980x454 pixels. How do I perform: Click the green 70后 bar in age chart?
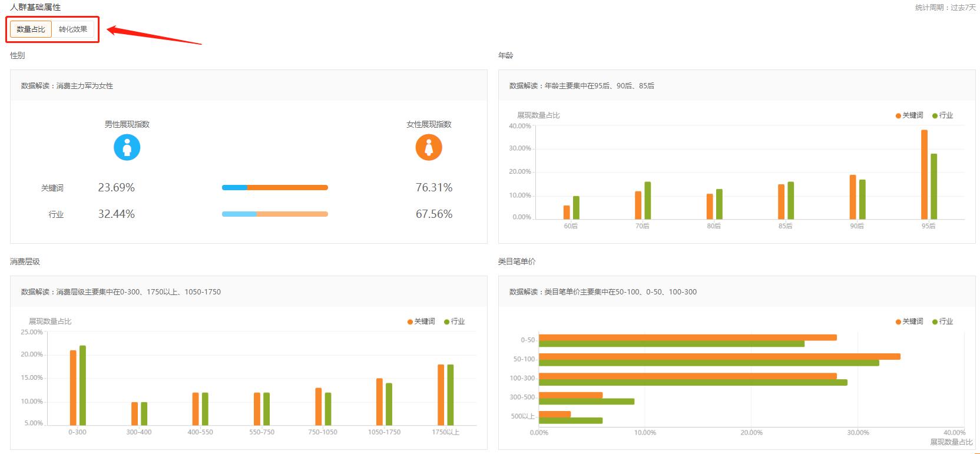pyautogui.click(x=647, y=200)
